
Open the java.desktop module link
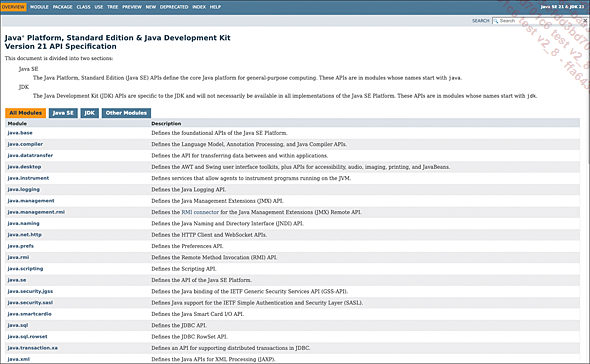click(24, 167)
